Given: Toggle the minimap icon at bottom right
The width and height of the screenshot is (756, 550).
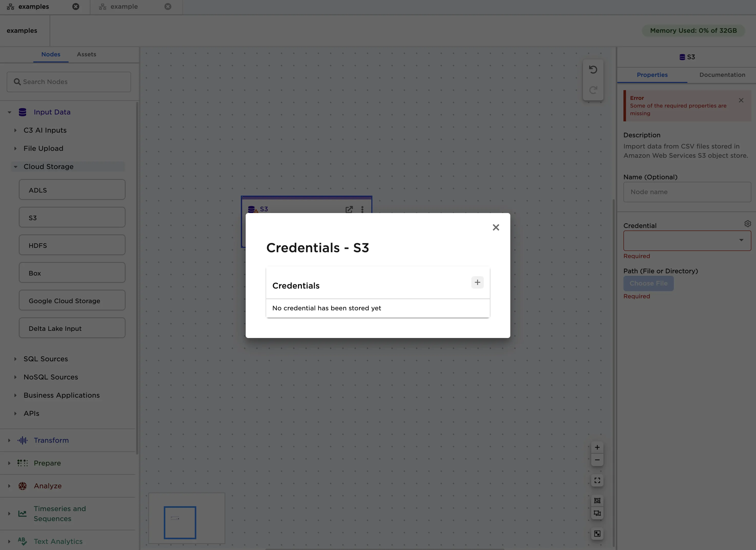Looking at the screenshot, I should [x=597, y=534].
